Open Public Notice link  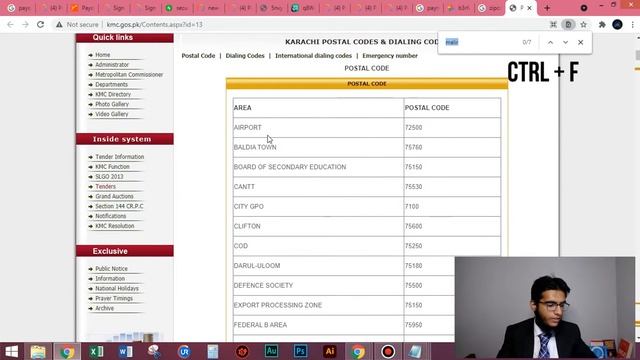tap(111, 269)
